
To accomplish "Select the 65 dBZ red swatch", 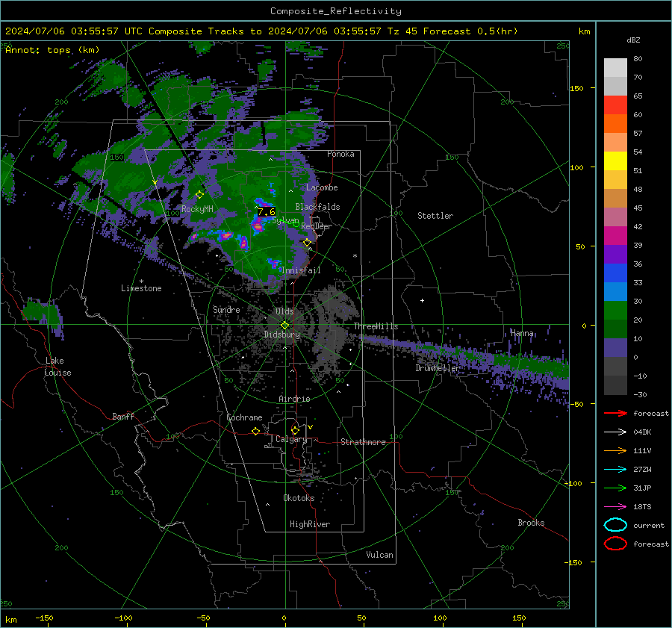I will point(615,105).
